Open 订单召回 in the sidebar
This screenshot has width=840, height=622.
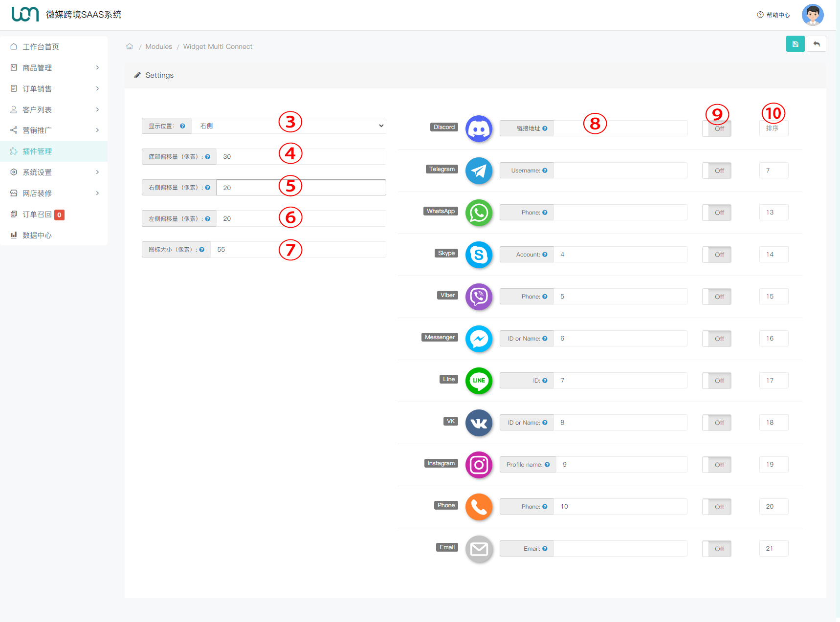(x=54, y=214)
